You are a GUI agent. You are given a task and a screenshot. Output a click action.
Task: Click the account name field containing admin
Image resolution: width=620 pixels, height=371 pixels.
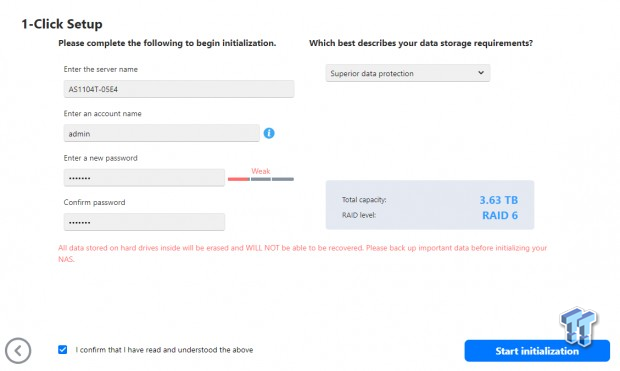[161, 133]
